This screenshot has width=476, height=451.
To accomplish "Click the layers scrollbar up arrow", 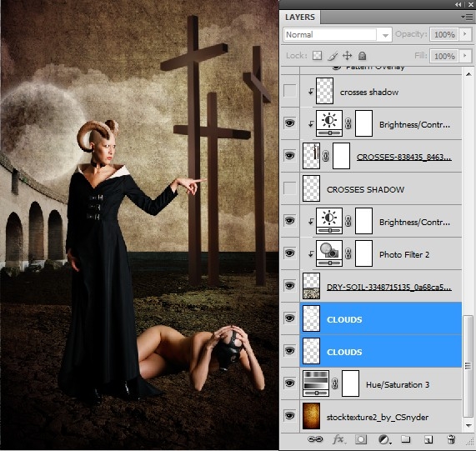I will [468, 74].
